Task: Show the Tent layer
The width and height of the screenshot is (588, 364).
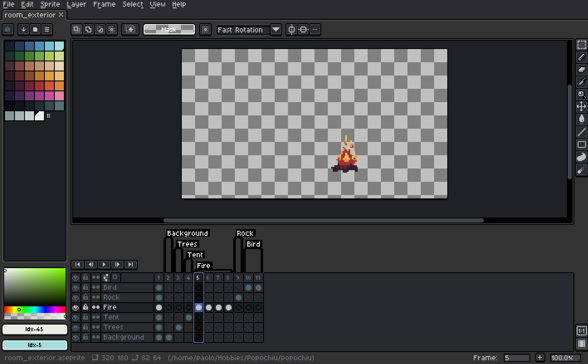Action: click(x=76, y=318)
